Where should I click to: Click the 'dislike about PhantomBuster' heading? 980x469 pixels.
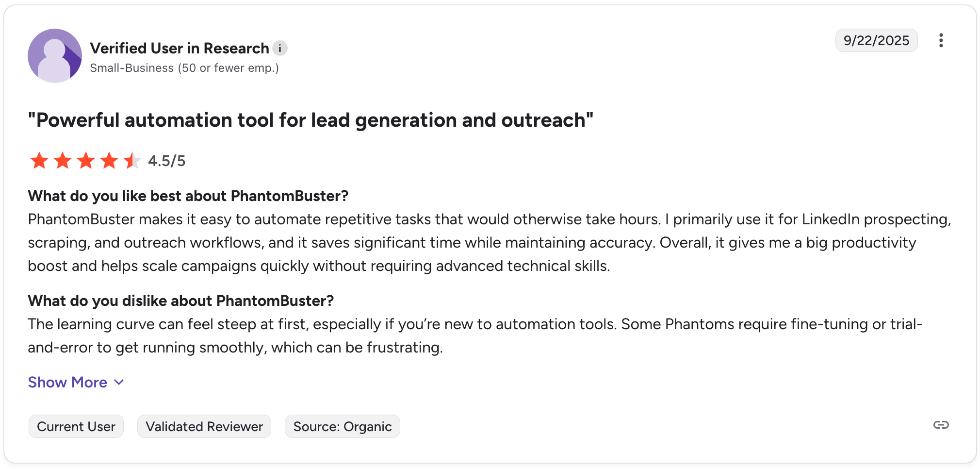coord(181,301)
